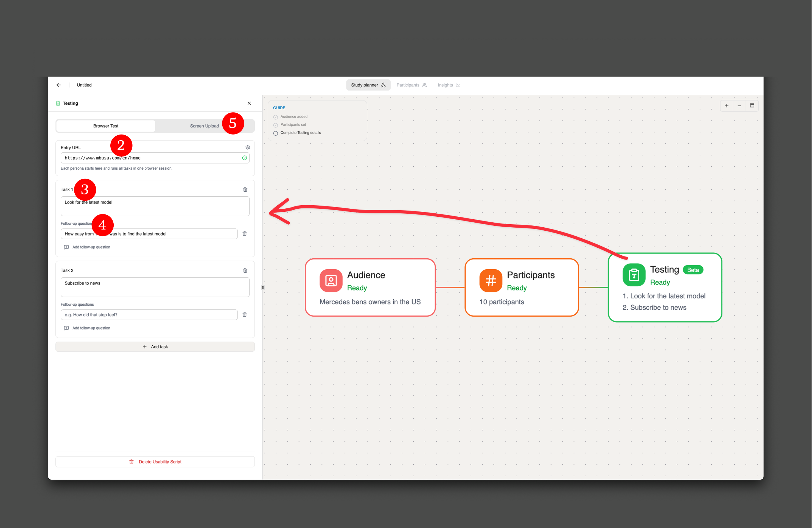Click the Testing clipboard node icon

click(634, 275)
